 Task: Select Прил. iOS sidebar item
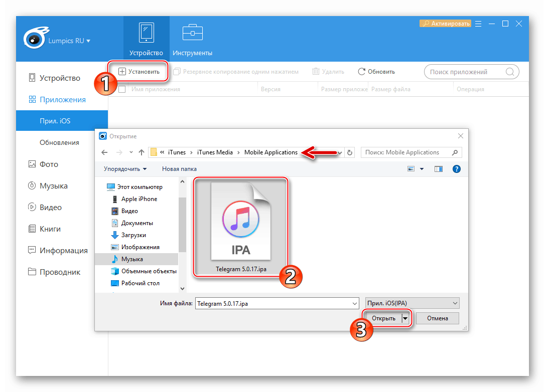[x=62, y=121]
